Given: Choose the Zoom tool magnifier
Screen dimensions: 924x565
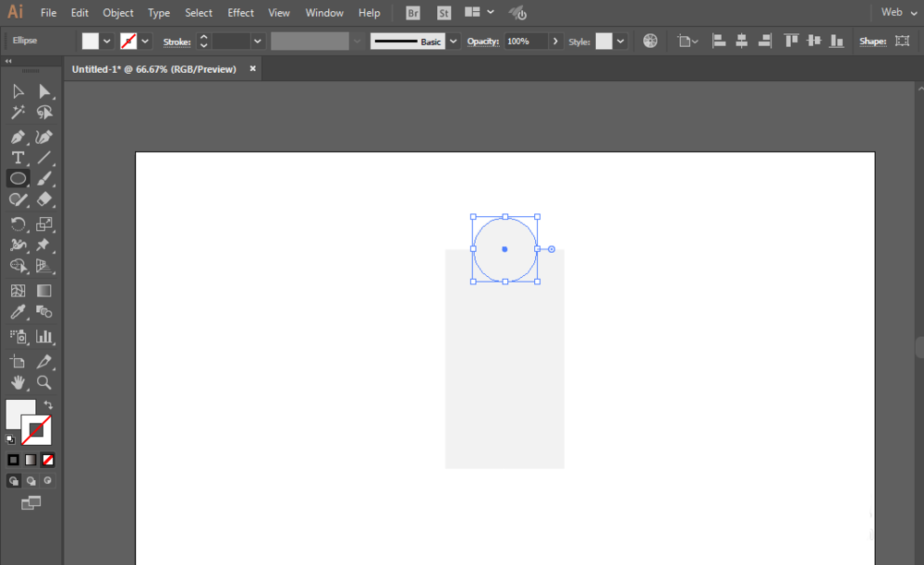Looking at the screenshot, I should click(x=43, y=382).
